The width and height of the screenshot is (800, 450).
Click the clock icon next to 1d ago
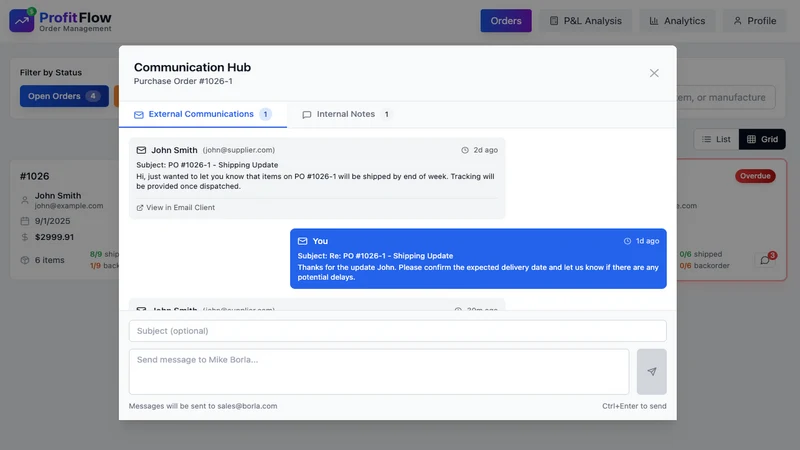pyautogui.click(x=627, y=241)
